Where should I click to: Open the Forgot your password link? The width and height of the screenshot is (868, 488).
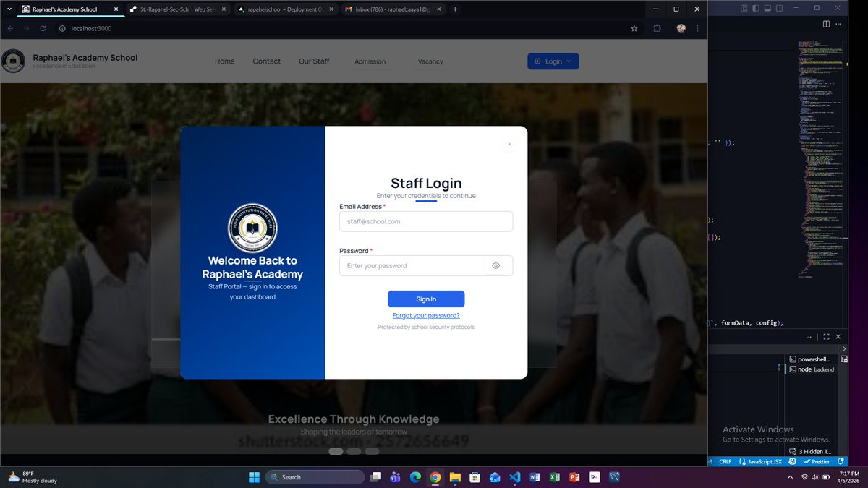(426, 315)
